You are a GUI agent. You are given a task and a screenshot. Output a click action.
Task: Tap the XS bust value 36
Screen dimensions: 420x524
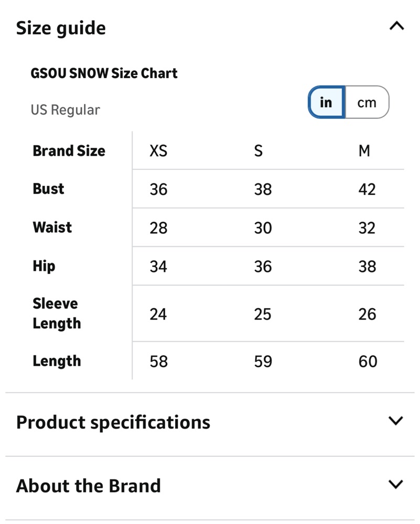158,190
